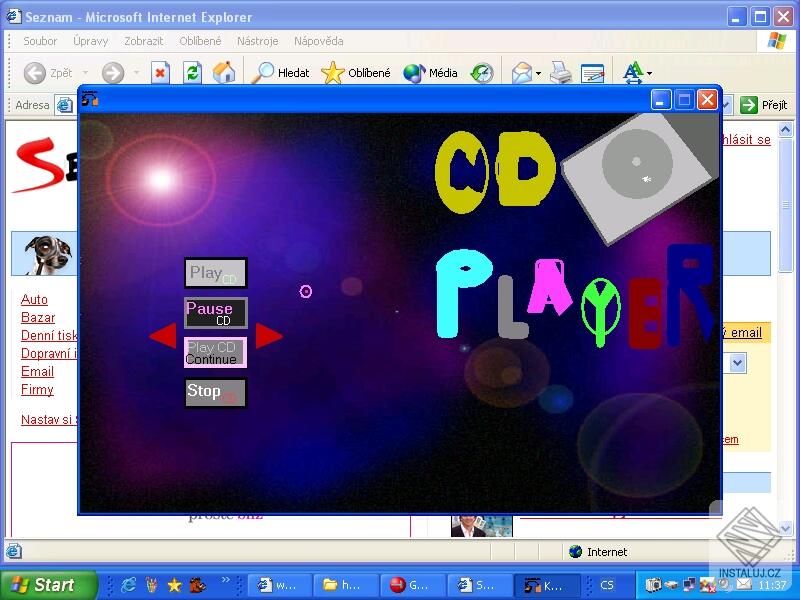
Task: Open the Soubor menu
Action: (x=40, y=41)
